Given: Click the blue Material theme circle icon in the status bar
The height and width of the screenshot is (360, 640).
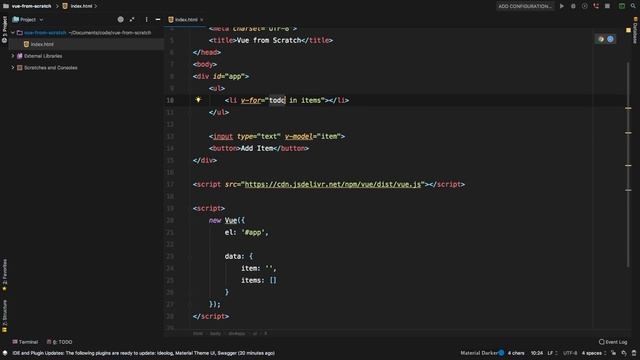Looking at the screenshot, I should point(501,353).
